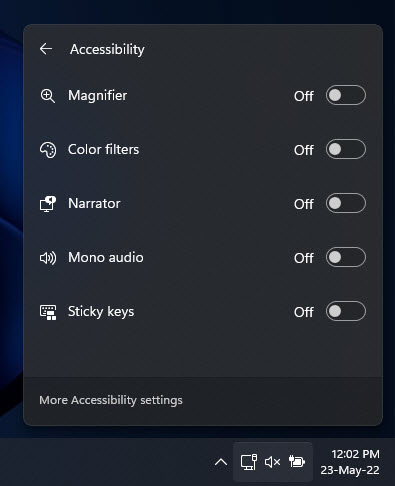Select the Narrator label text
Screen dimensions: 395x486
tap(94, 203)
